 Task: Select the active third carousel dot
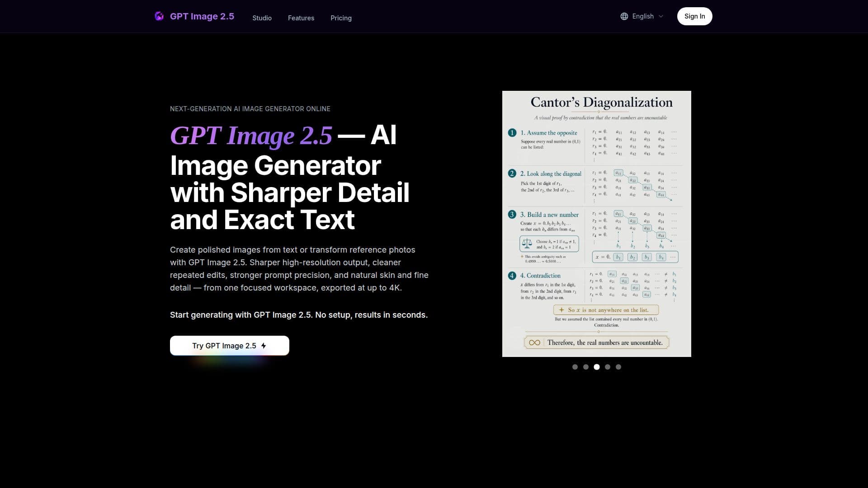click(x=597, y=367)
